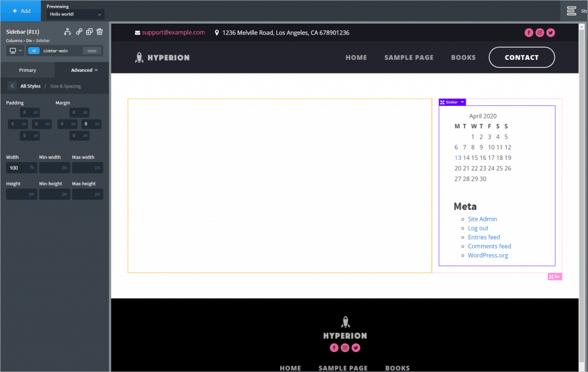
Task: Click the Site Admin link
Action: click(482, 219)
